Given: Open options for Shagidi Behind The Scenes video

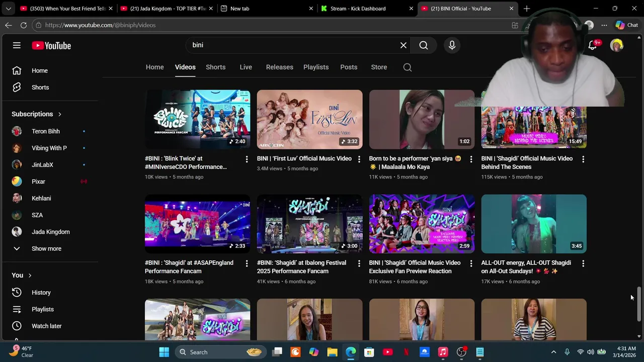Looking at the screenshot, I should 583,159.
